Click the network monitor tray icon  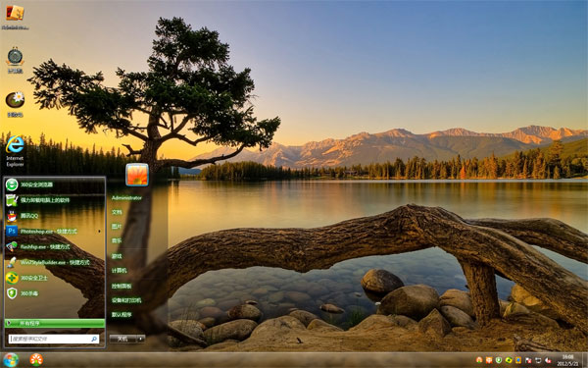[x=538, y=360]
